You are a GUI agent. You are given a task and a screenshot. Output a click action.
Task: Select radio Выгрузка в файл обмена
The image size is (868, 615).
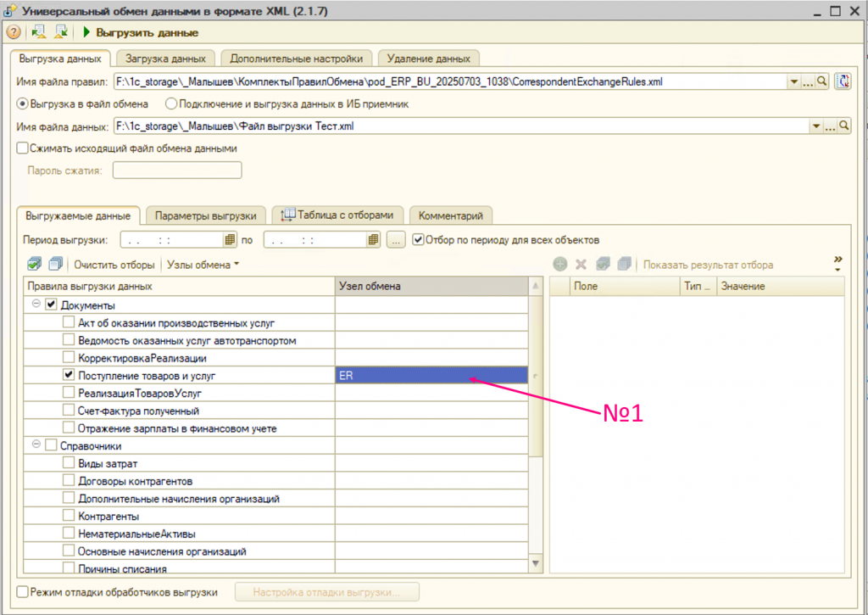(23, 103)
